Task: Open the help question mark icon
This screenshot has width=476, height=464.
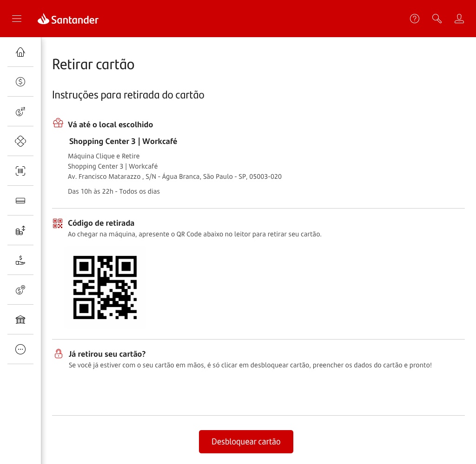Action: 414,19
